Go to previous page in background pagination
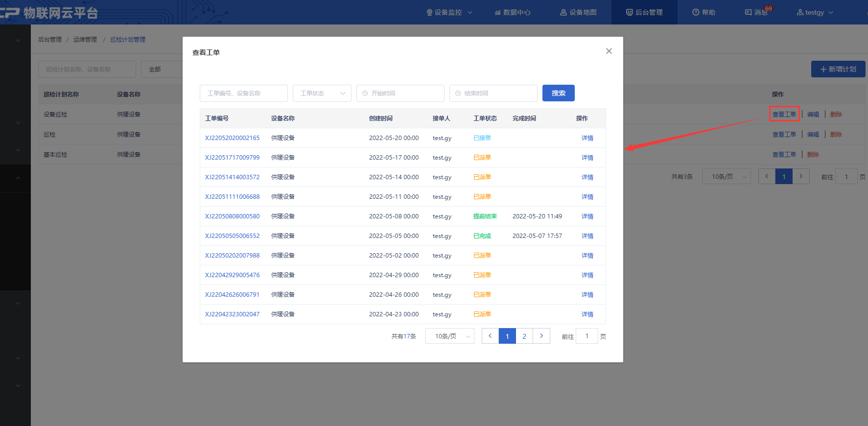Image resolution: width=868 pixels, height=426 pixels. point(767,176)
